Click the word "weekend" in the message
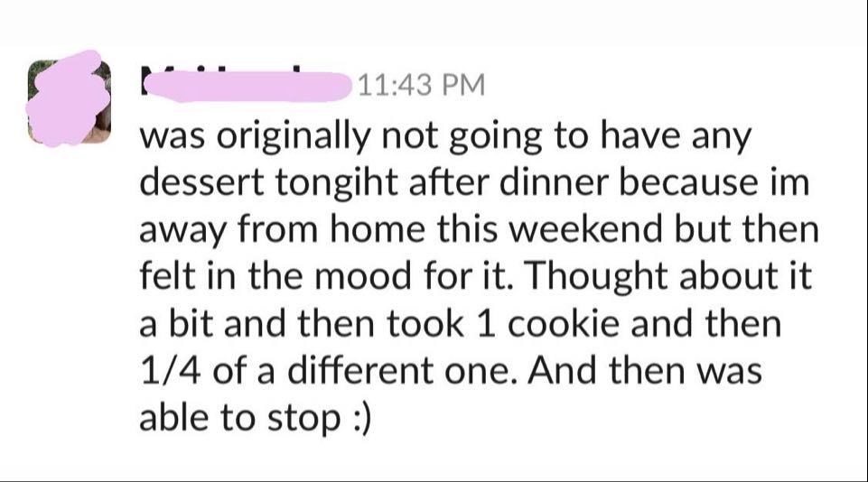868x482 pixels. [x=615, y=230]
